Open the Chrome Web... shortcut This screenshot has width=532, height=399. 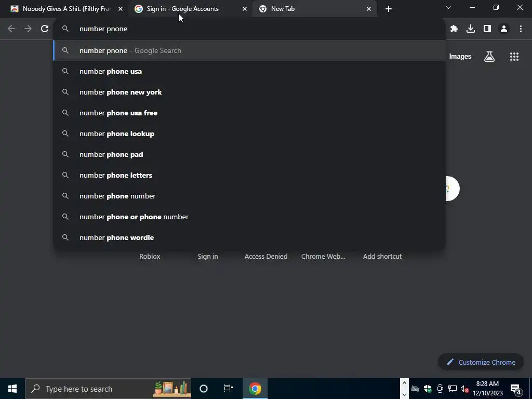(x=323, y=257)
